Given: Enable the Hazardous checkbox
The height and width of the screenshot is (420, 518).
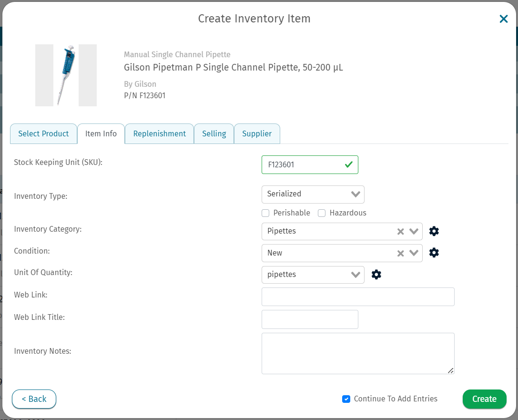Looking at the screenshot, I should [x=322, y=213].
